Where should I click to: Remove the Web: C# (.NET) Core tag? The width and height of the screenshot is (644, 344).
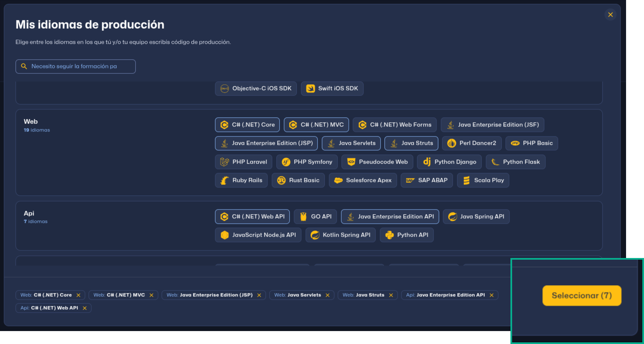click(x=78, y=295)
